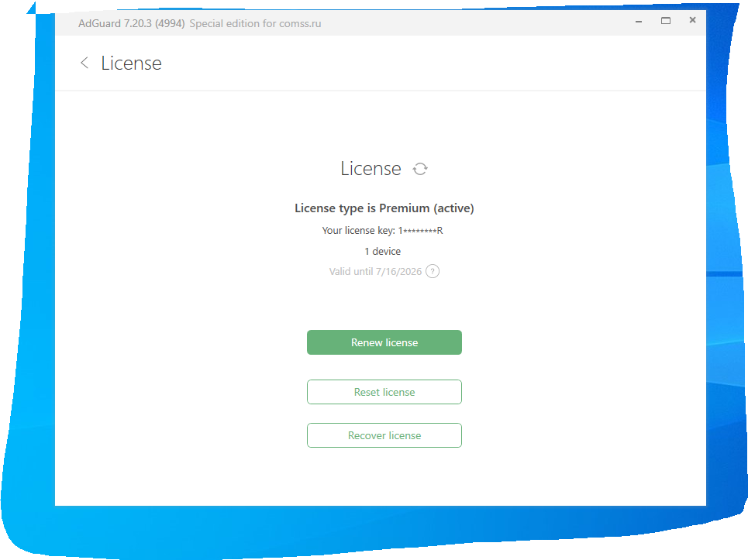
Task: Click the 'License' page header title
Action: click(x=131, y=64)
